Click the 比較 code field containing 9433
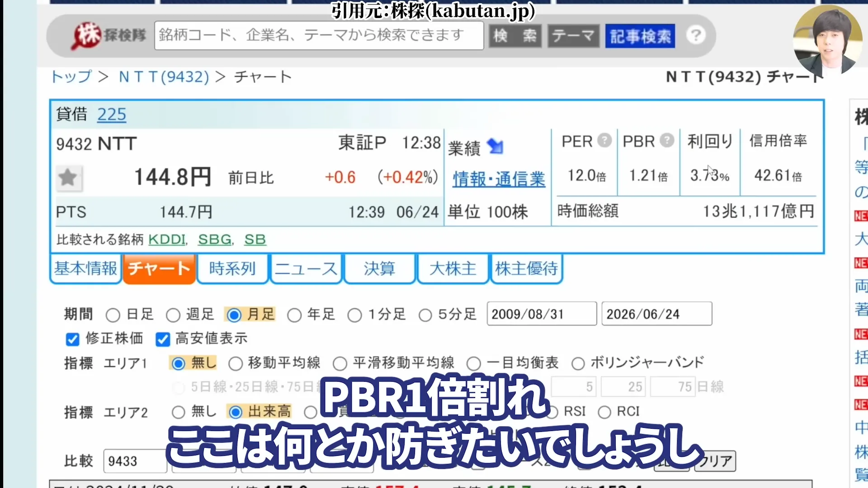Image resolution: width=868 pixels, height=488 pixels. pyautogui.click(x=135, y=461)
